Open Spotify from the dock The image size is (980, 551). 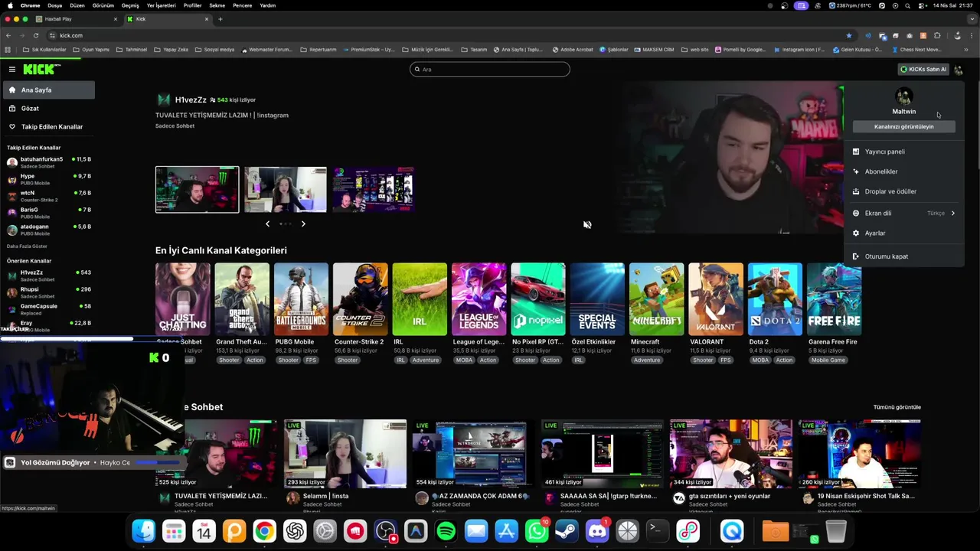coord(446,530)
